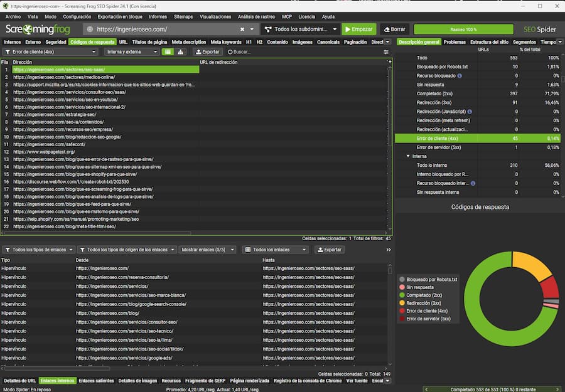Click the Completado 553 de 553 status bar
The height and width of the screenshot is (392, 565).
click(x=493, y=389)
